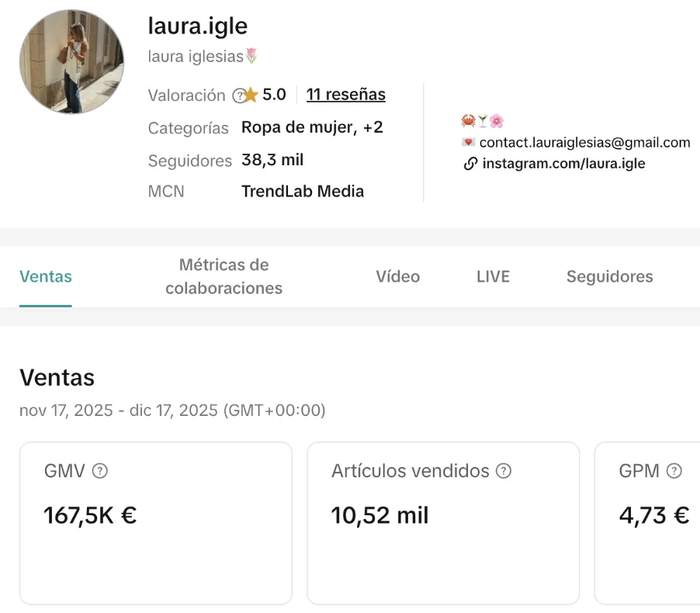This screenshot has width=700, height=613.
Task: Open the 11 reseñas link
Action: [x=345, y=95]
